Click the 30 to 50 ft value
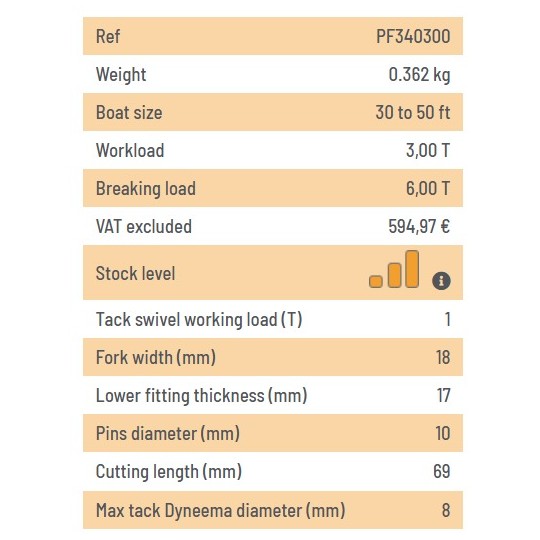Viewport: 540px width, 540px height. click(x=413, y=112)
